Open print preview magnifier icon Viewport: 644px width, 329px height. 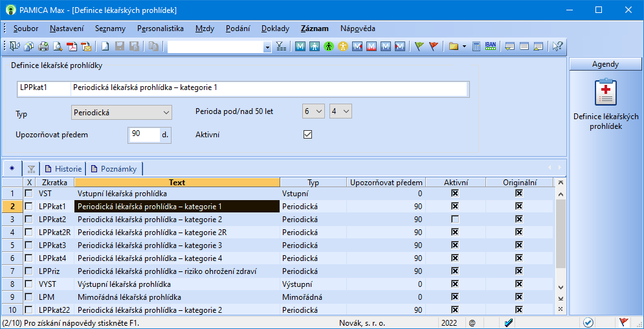coord(58,47)
